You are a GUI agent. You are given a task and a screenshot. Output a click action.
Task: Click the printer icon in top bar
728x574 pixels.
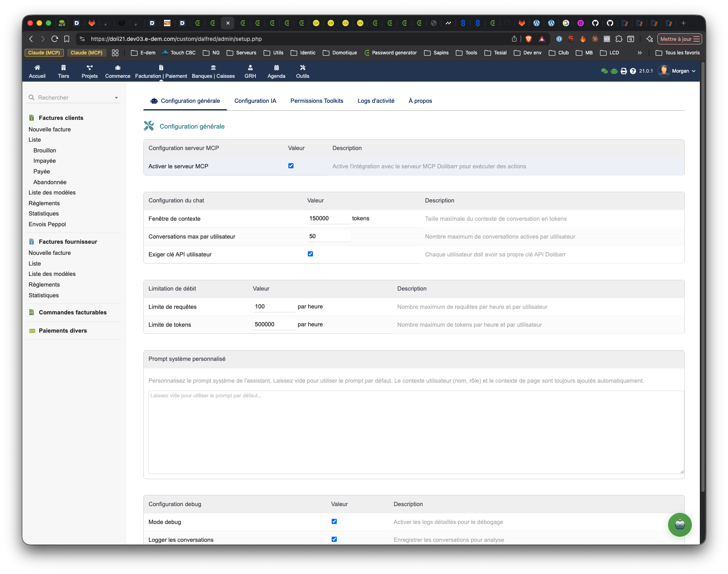[624, 71]
